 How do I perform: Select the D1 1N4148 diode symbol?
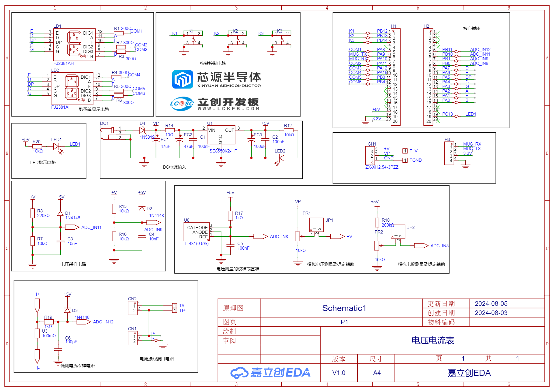click(x=60, y=213)
